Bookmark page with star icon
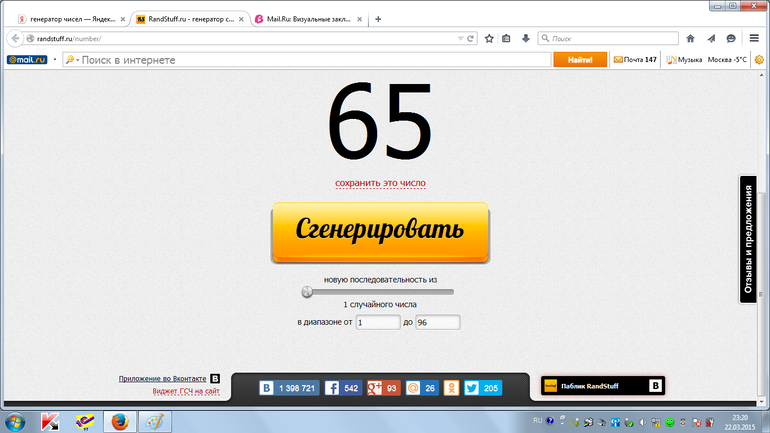 tap(489, 38)
